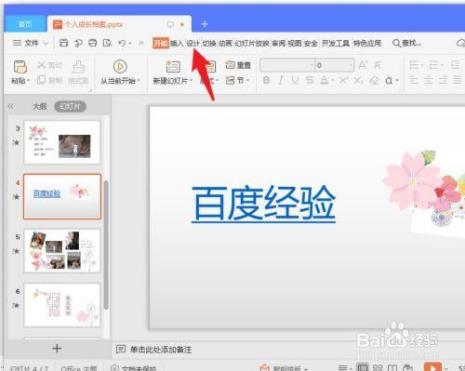
Task: Open the font size combo box
Action: (x=335, y=65)
